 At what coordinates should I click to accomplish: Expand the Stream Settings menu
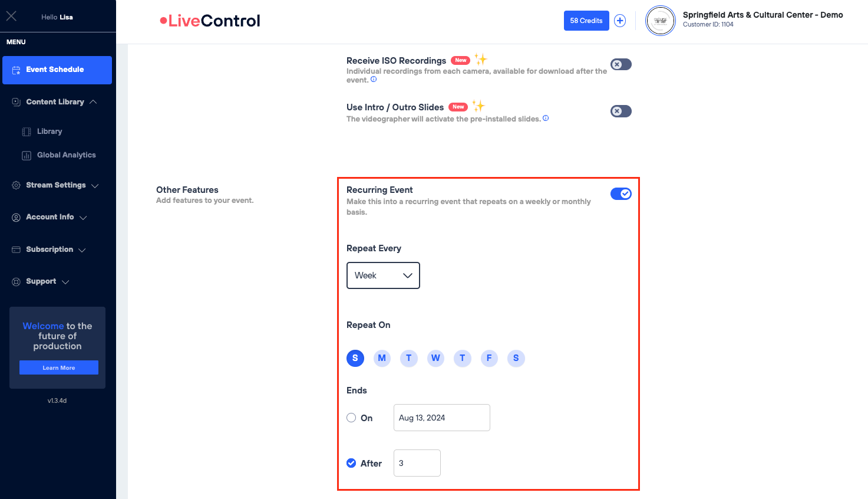pos(56,185)
